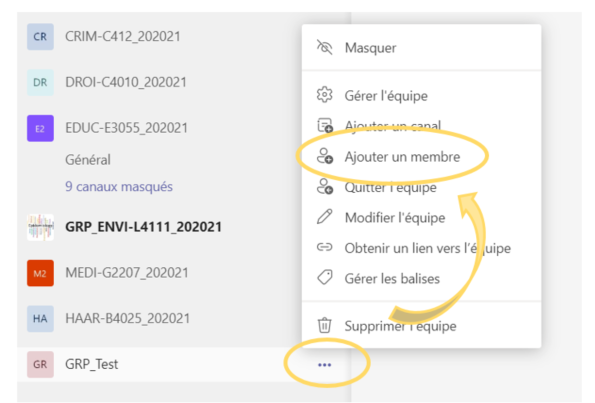
Task: Click the icon beside Quitter l'équipe
Action: (x=325, y=186)
